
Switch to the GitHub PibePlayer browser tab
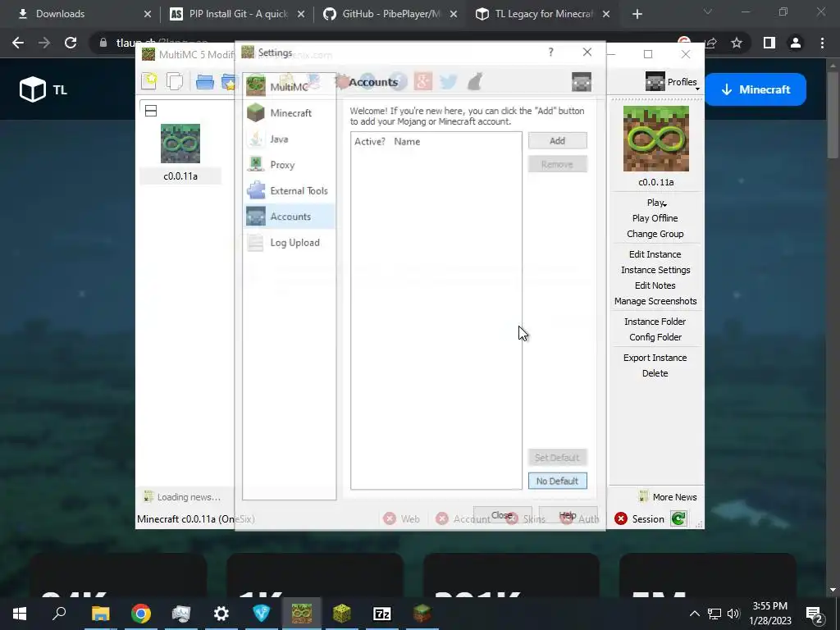(x=390, y=14)
